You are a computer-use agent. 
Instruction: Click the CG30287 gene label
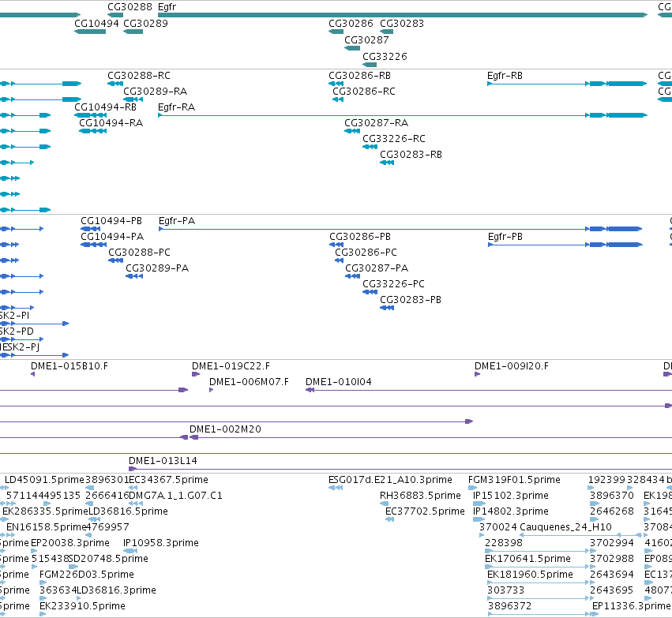coord(366,40)
